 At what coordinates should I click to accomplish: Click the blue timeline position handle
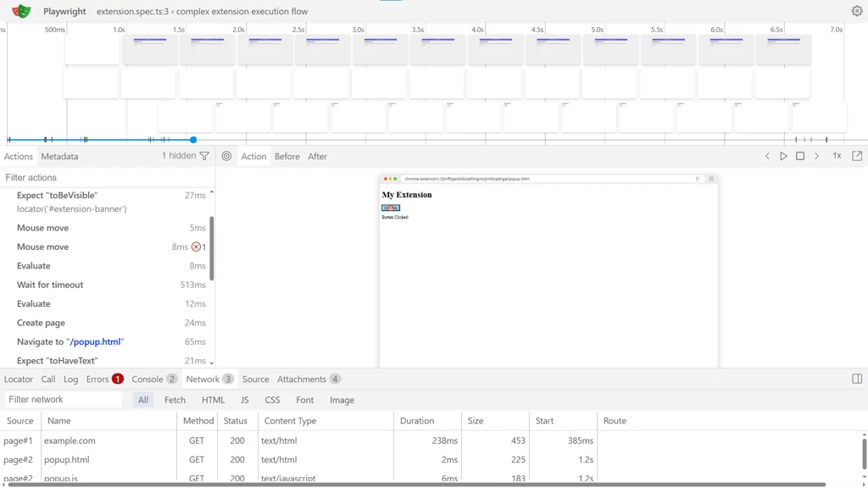[x=193, y=140]
